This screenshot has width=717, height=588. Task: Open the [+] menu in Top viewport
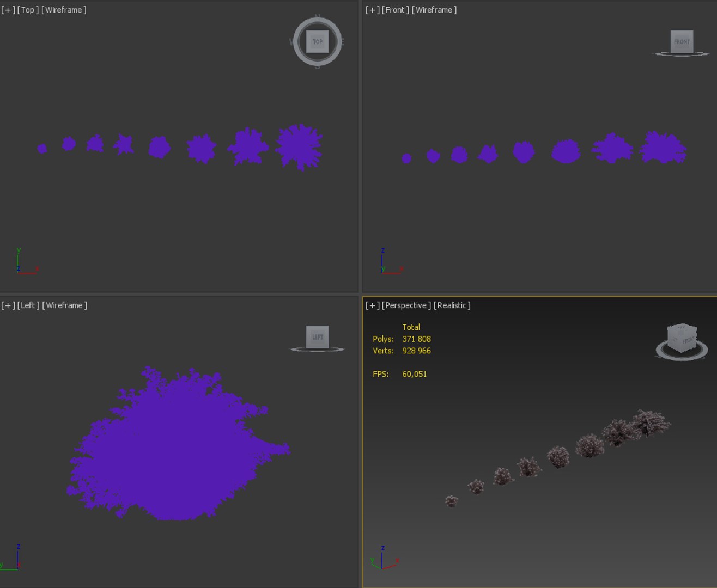[8, 10]
